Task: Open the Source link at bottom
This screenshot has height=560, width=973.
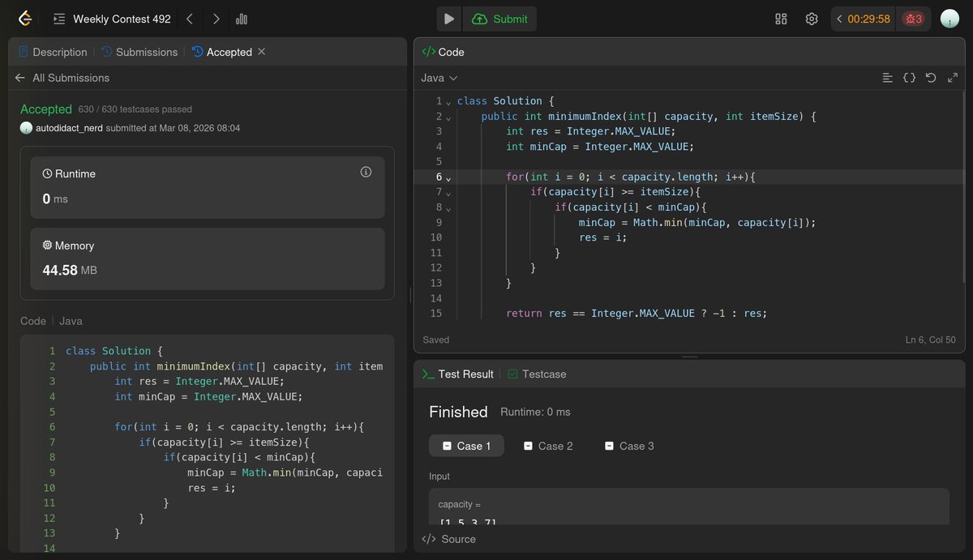Action: [x=449, y=539]
